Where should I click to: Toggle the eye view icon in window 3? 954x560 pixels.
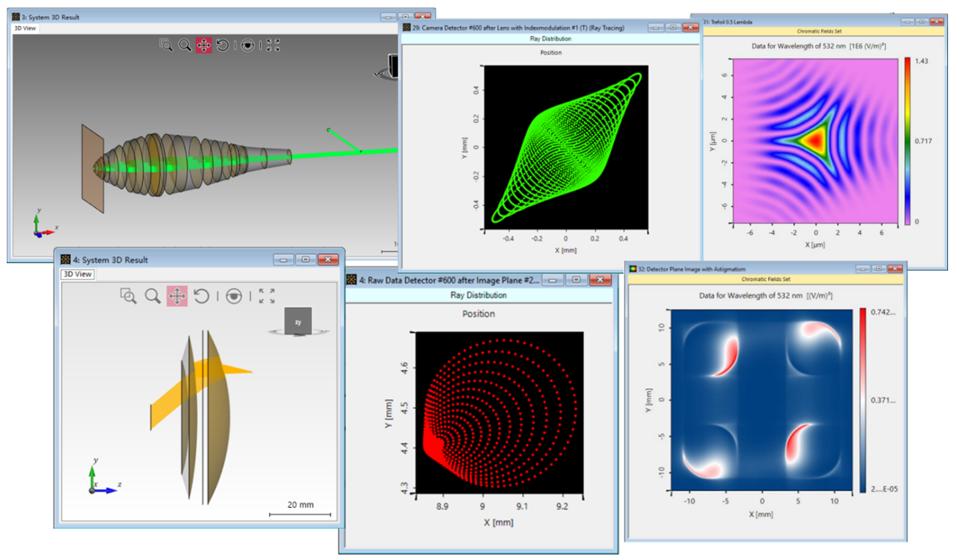coord(247,45)
